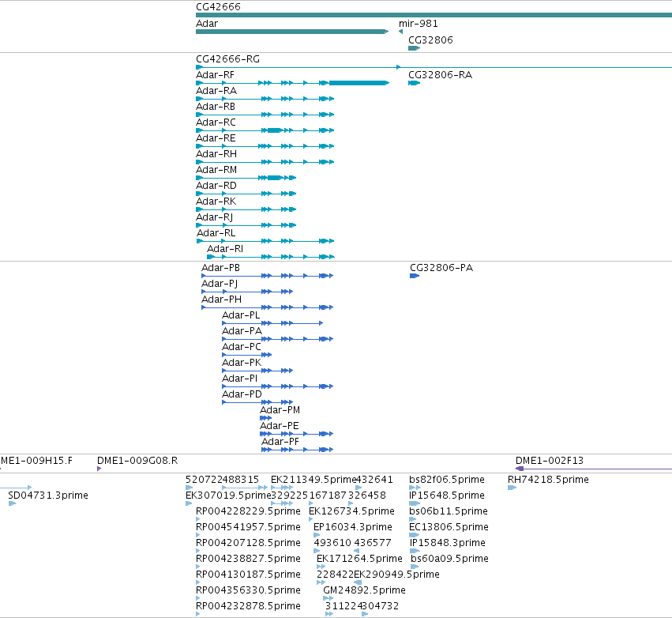672x618 pixels.
Task: Open the RP004356330.5prime EST label
Action: [248, 590]
